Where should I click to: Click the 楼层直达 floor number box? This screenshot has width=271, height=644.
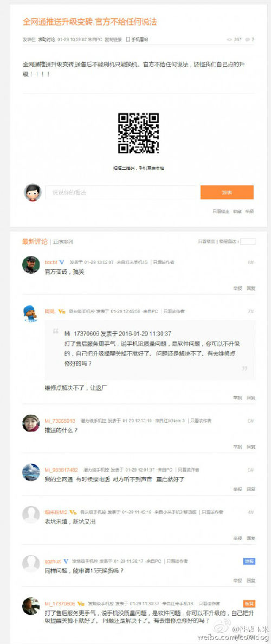click(248, 242)
